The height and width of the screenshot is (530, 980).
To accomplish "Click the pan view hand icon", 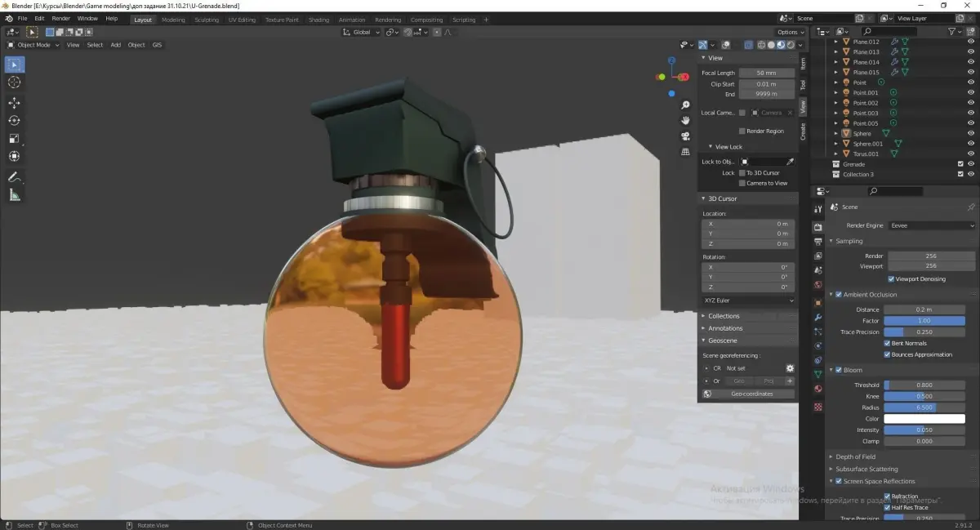I will click(686, 121).
